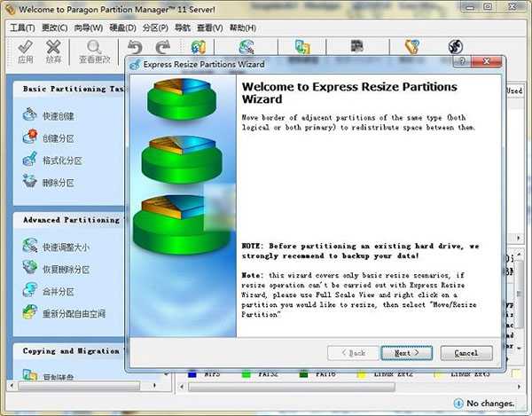
Task: Click the Discard (放弃) X toolbar icon
Action: pyautogui.click(x=54, y=51)
